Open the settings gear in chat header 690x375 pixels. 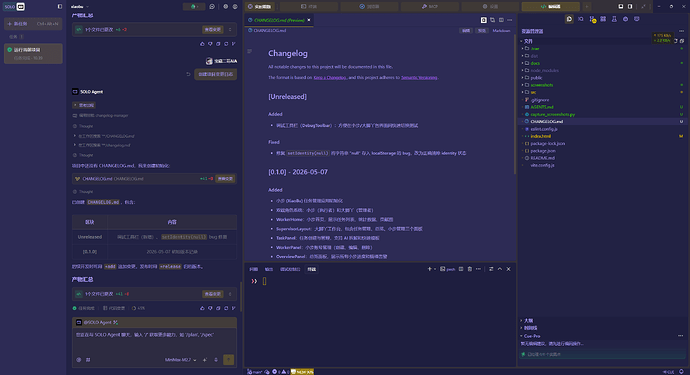pos(225,7)
